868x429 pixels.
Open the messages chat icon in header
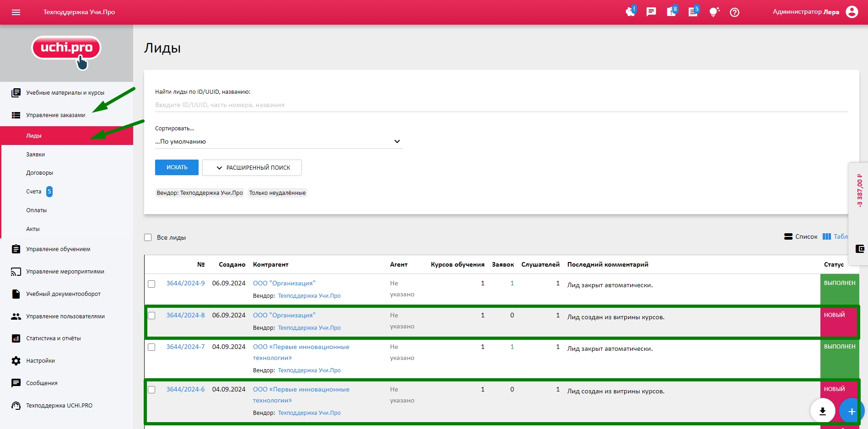tap(651, 12)
